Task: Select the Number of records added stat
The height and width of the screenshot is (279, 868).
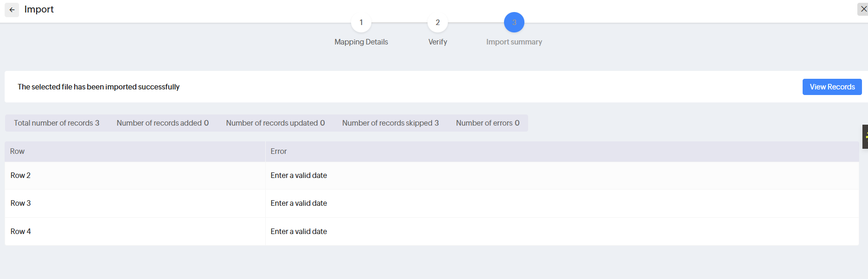Action: [x=162, y=123]
